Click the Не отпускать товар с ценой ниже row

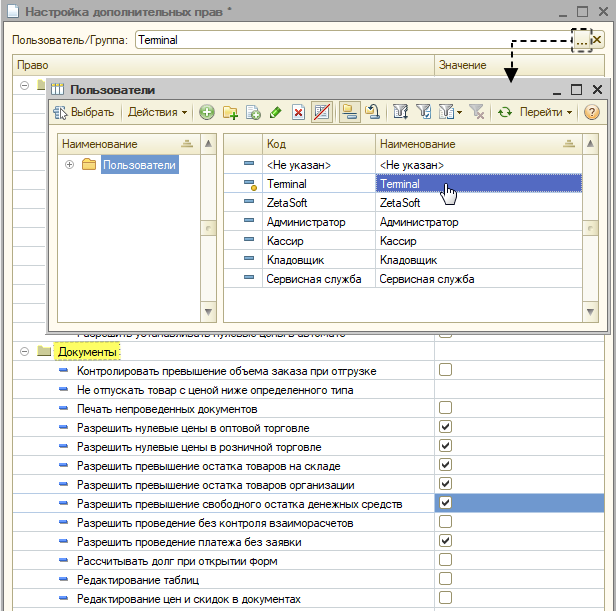[x=223, y=390]
